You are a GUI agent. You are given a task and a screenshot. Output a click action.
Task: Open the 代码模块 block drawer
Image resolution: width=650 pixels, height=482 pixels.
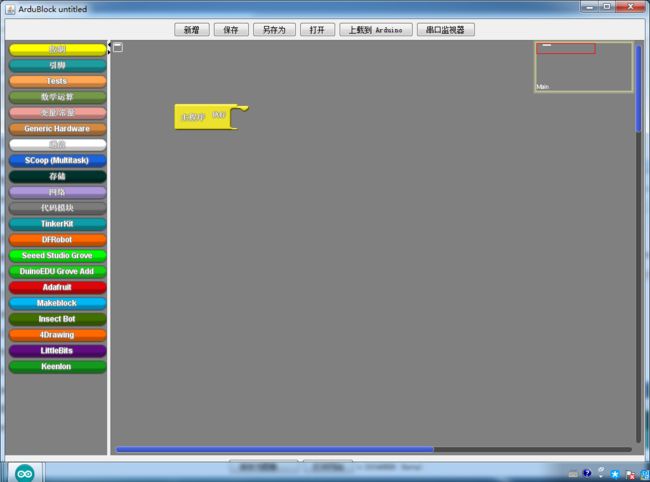[x=58, y=208]
